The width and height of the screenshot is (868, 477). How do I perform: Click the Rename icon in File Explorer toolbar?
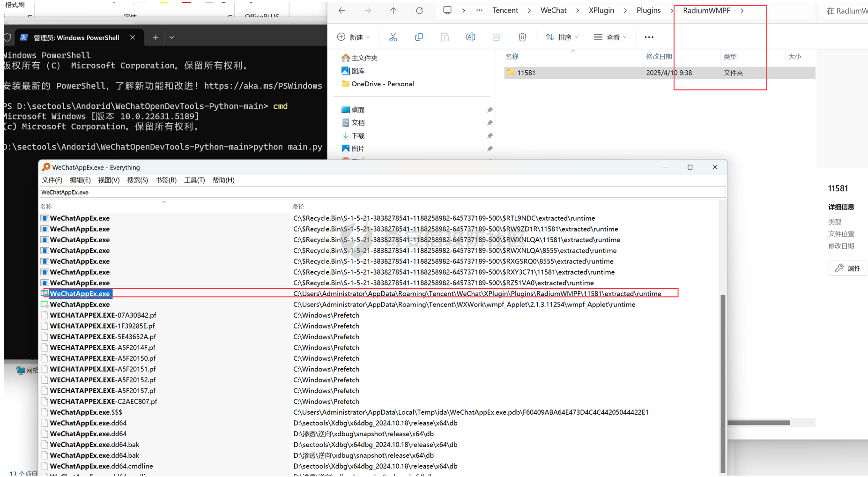pyautogui.click(x=470, y=37)
